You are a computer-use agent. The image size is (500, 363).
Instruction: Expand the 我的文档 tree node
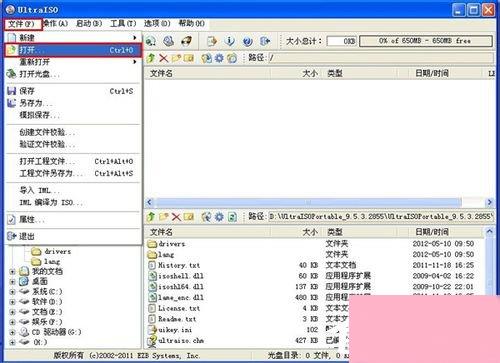(x=12, y=272)
